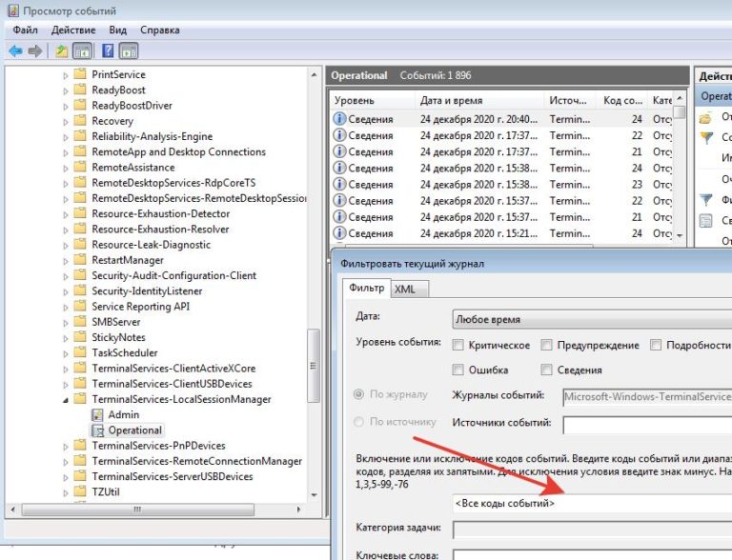Toggle the show/hide action pane icon

(x=129, y=50)
